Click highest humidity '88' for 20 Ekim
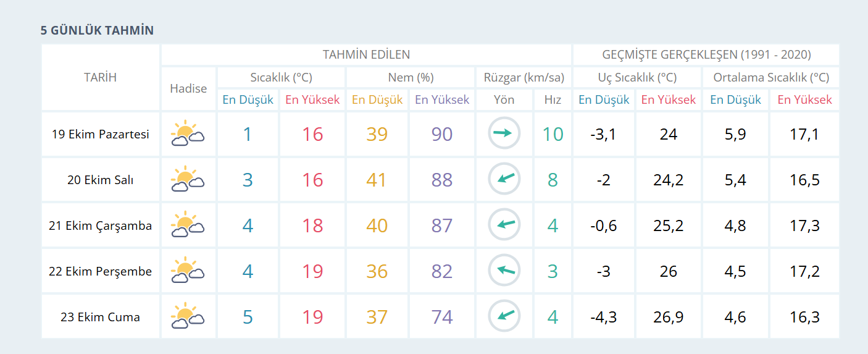This screenshot has width=868, height=354. [x=442, y=180]
